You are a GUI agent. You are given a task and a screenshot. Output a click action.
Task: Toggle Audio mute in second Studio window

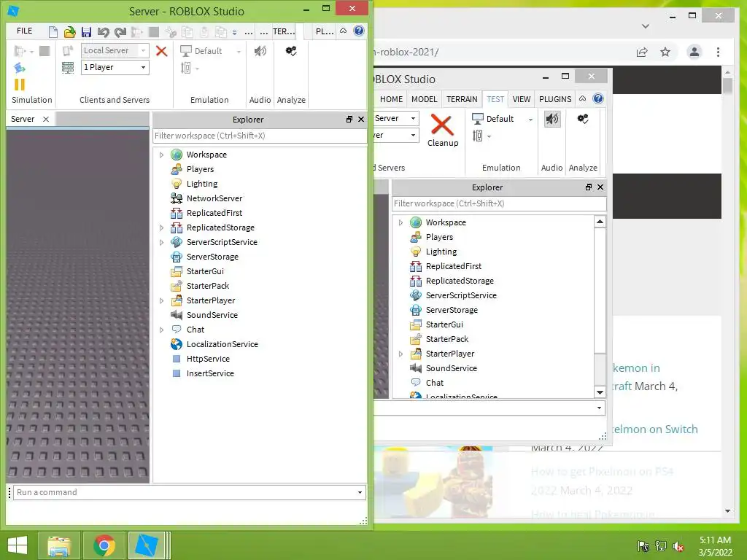click(552, 119)
